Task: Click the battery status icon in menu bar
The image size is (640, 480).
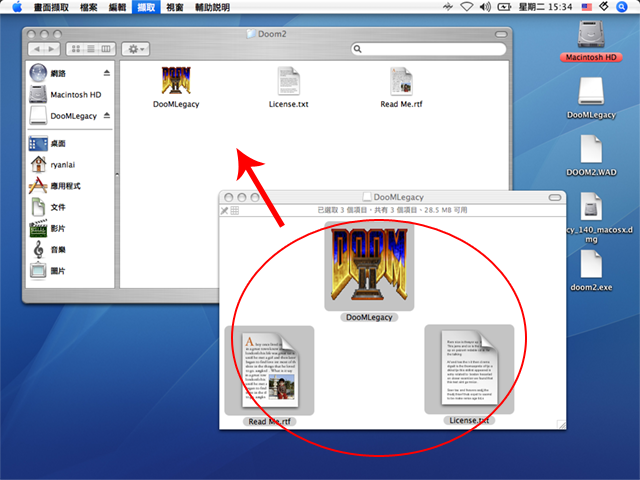Action: click(x=504, y=7)
